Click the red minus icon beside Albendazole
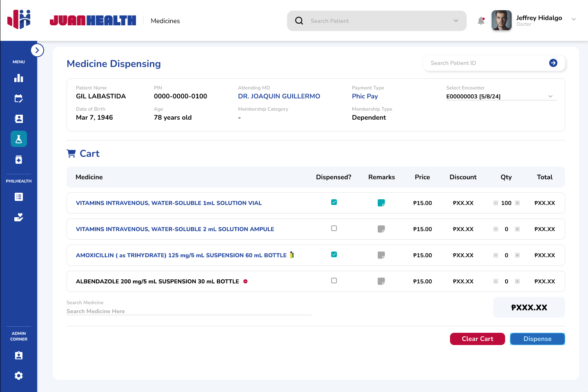The width and height of the screenshot is (588, 392). [x=245, y=281]
